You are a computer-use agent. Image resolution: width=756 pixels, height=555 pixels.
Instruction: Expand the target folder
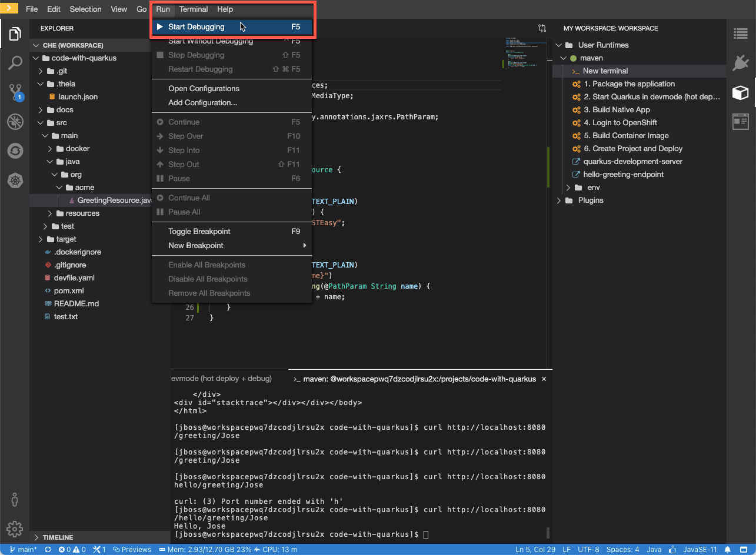pyautogui.click(x=41, y=239)
